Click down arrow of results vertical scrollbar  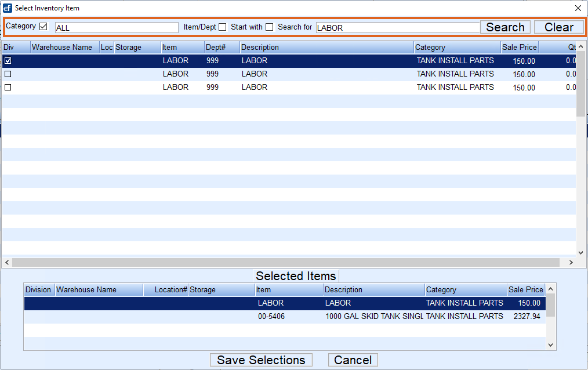point(580,253)
